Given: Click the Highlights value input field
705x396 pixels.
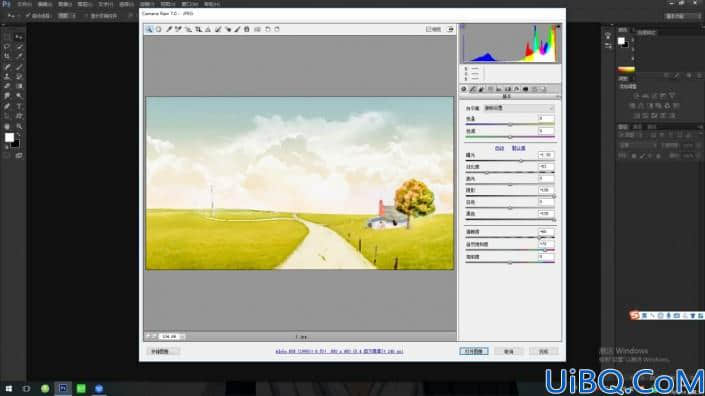Looking at the screenshot, I should pyautogui.click(x=546, y=178).
